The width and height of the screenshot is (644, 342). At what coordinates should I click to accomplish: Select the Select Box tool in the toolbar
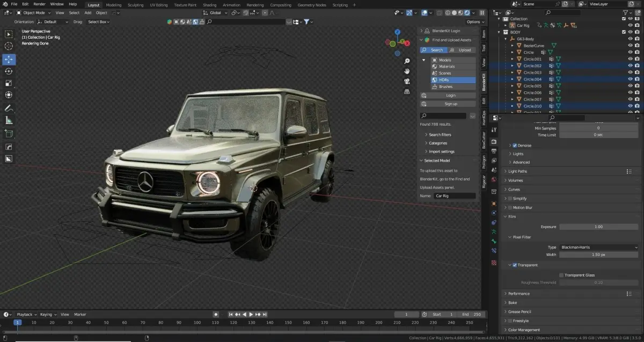pos(9,34)
